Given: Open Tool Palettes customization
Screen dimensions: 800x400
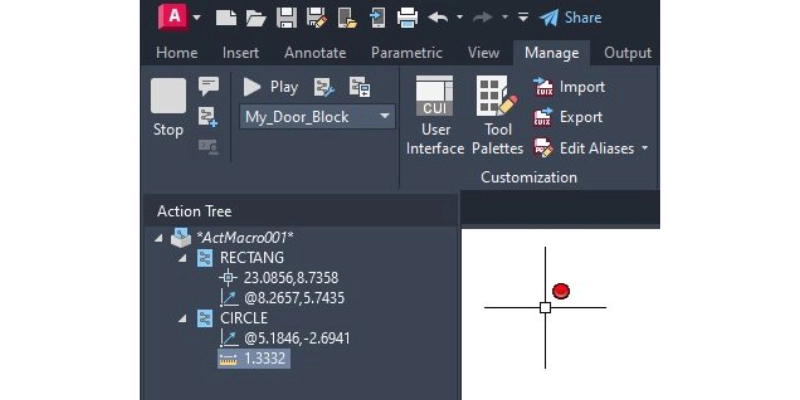Looking at the screenshot, I should click(497, 115).
